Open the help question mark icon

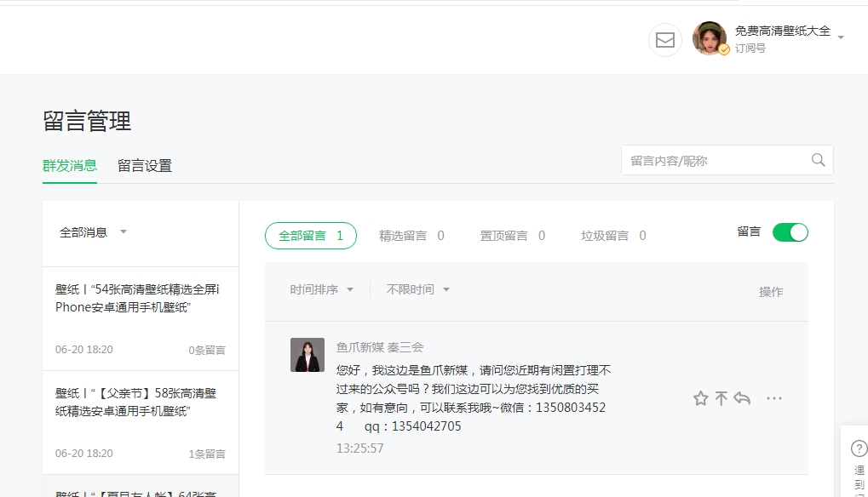click(859, 448)
